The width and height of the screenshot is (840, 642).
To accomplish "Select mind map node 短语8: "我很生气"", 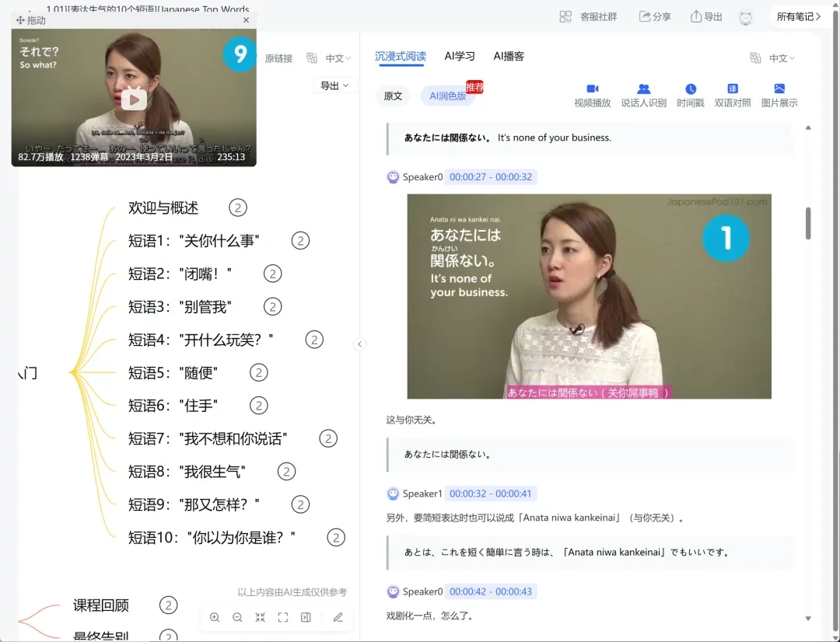I will coord(187,472).
